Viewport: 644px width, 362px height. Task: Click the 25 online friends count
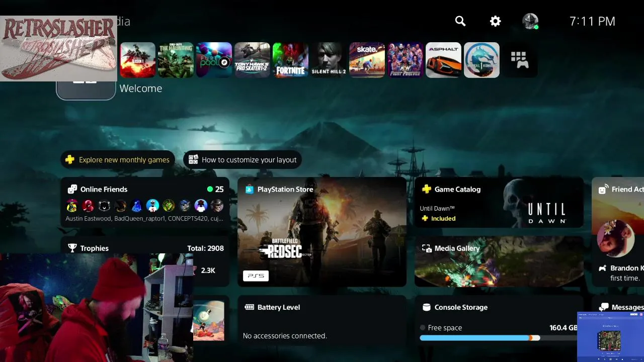(x=219, y=189)
